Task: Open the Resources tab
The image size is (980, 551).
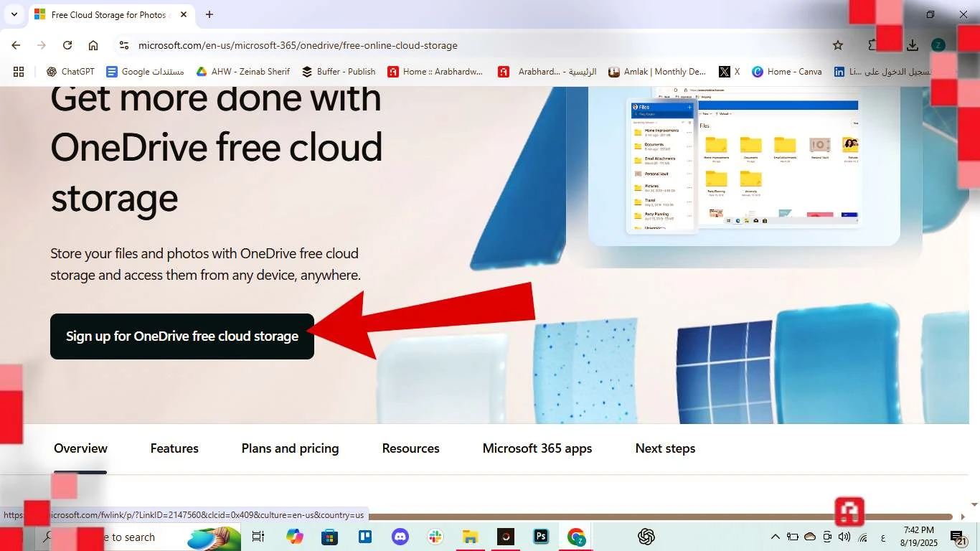Action: (410, 448)
